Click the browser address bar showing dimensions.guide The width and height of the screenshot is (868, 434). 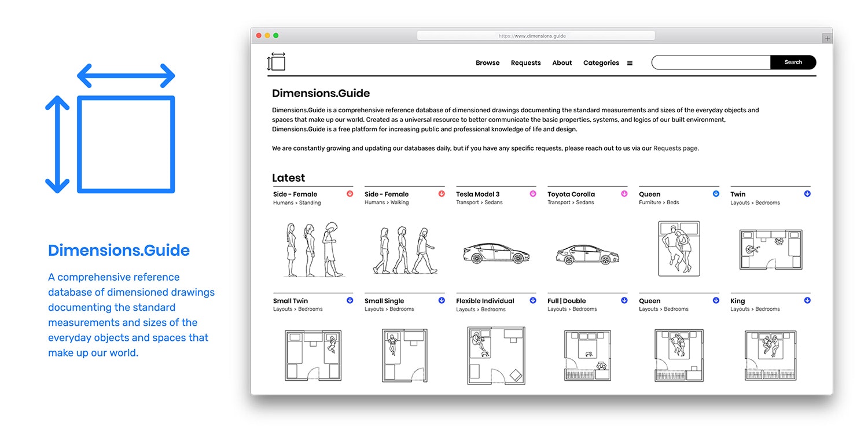(x=535, y=35)
